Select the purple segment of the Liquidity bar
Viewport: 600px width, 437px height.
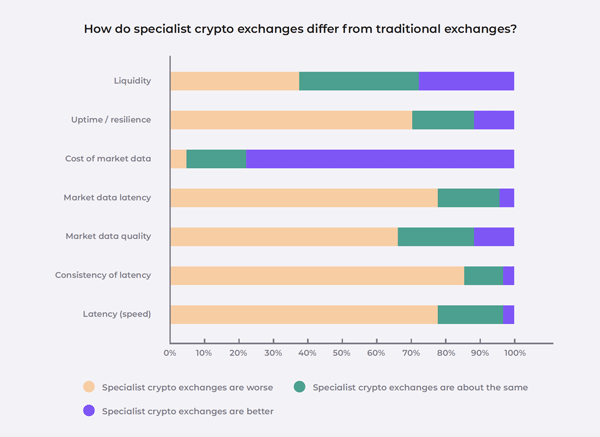(x=466, y=81)
